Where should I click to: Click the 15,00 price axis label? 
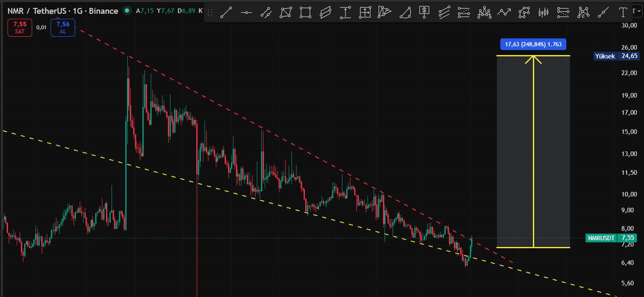pos(628,132)
